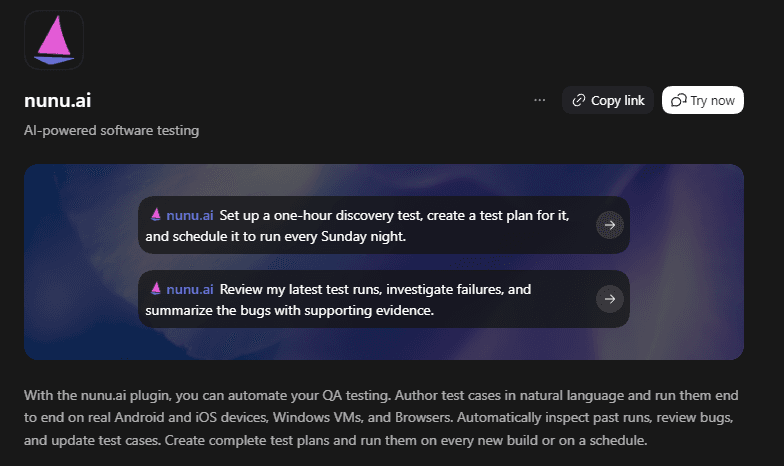Click the nunu.ai sailboat logo icon
The height and width of the screenshot is (466, 784).
pos(54,40)
